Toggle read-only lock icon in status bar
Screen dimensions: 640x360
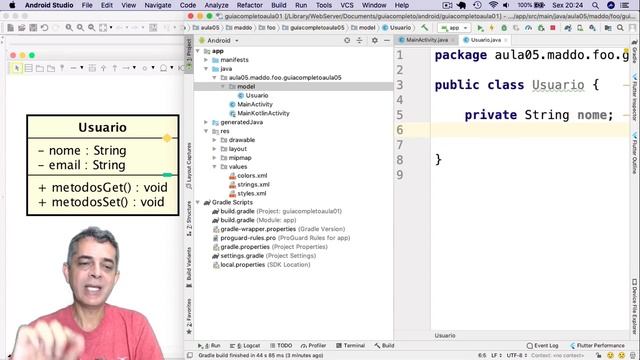pyautogui.click(x=598, y=356)
